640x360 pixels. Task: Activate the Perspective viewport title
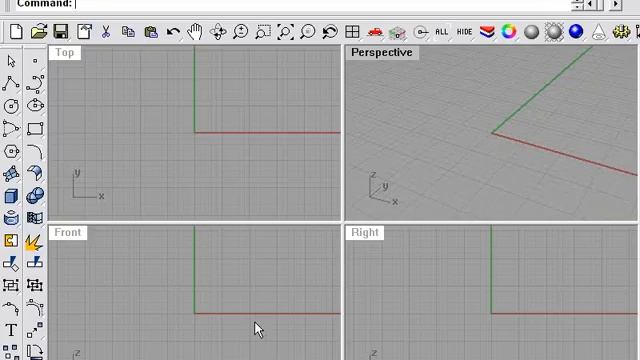[x=382, y=53]
